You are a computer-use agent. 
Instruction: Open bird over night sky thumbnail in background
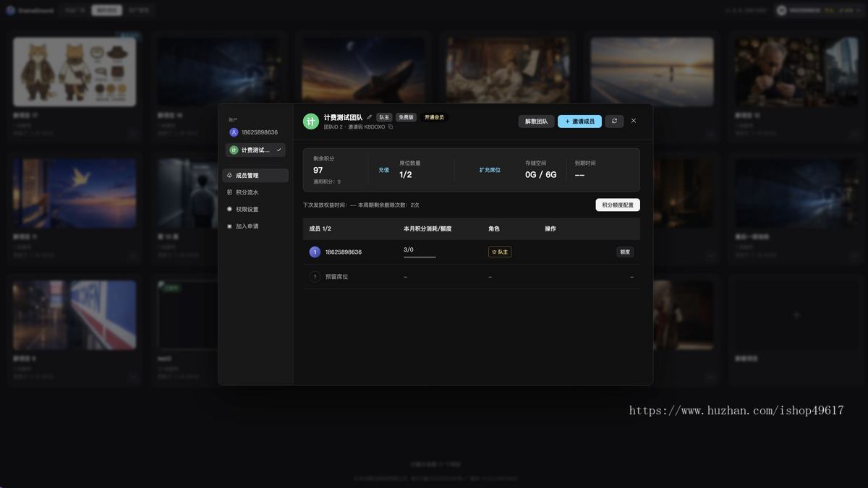click(x=75, y=193)
